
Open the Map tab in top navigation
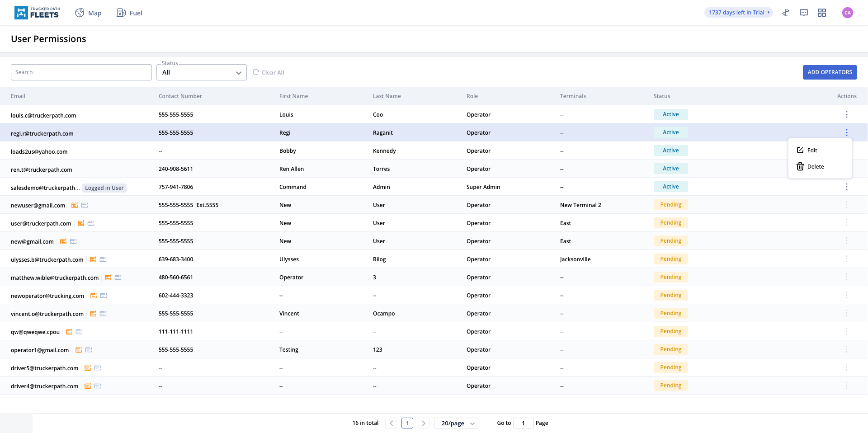coord(89,13)
